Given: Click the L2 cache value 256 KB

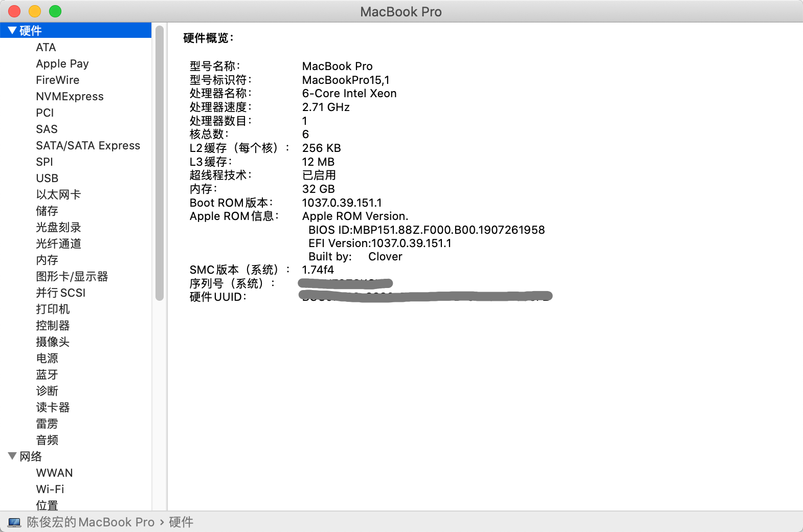Looking at the screenshot, I should 321,148.
